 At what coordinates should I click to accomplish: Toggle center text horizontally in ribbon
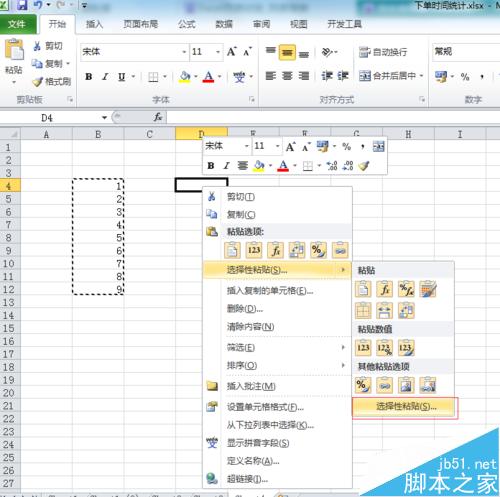pos(287,76)
